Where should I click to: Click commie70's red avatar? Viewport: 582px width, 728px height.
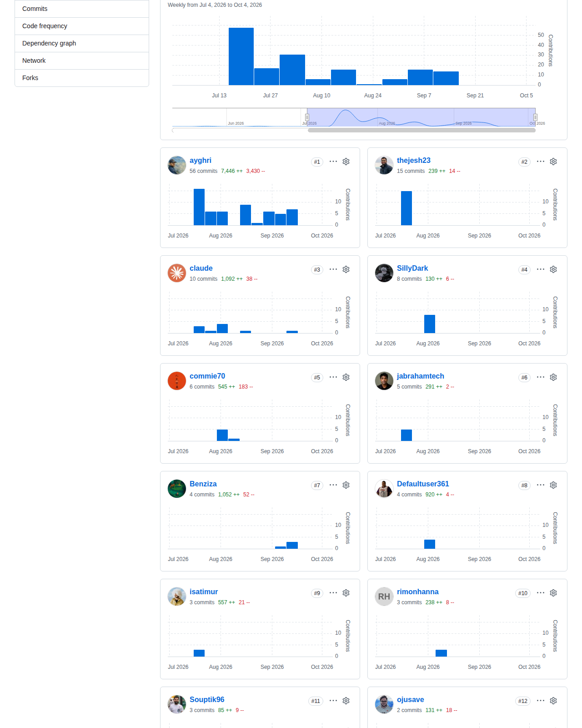tap(177, 381)
